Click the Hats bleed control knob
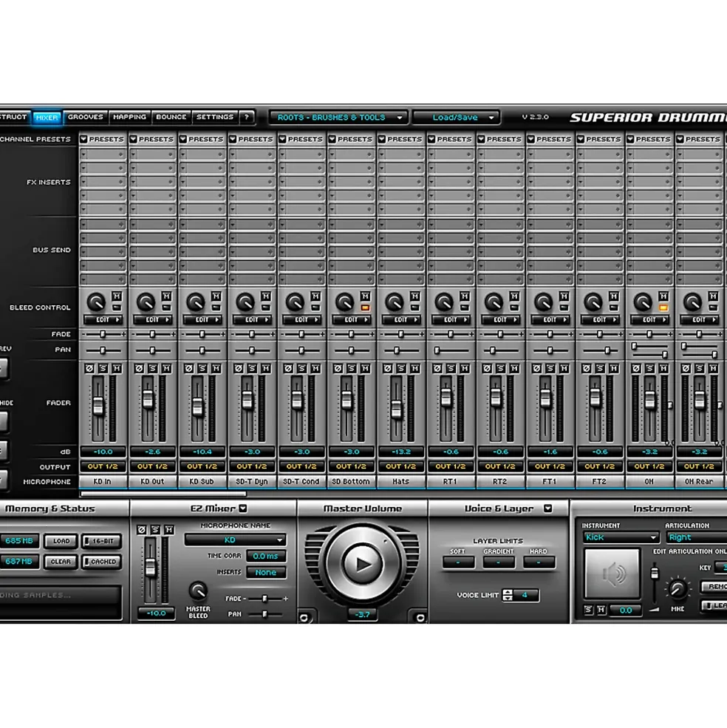Viewport: 727px width, 728px height. [395, 302]
